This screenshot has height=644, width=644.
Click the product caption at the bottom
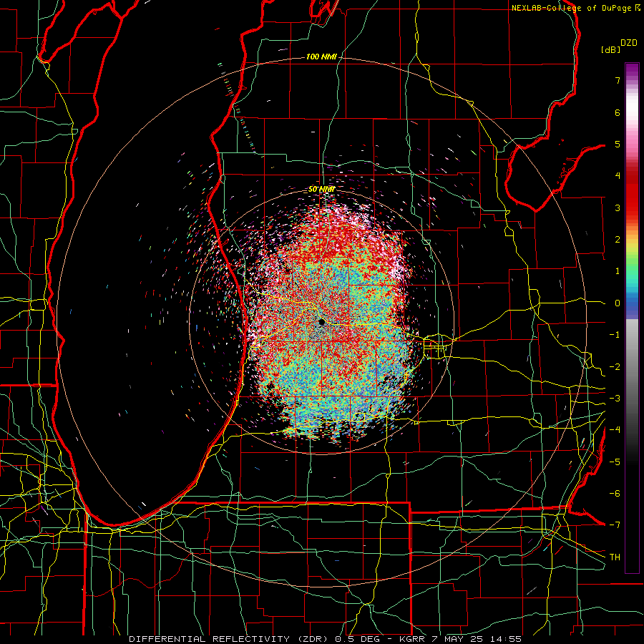[x=326, y=639]
